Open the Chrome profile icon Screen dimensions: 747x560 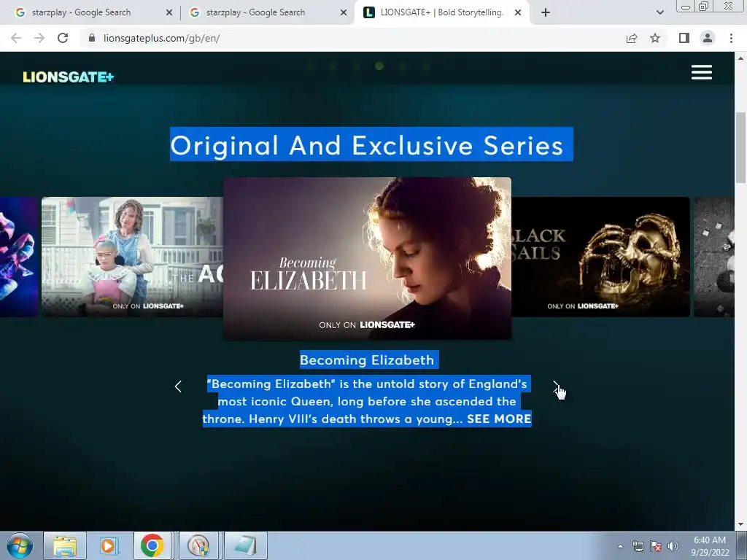[708, 38]
